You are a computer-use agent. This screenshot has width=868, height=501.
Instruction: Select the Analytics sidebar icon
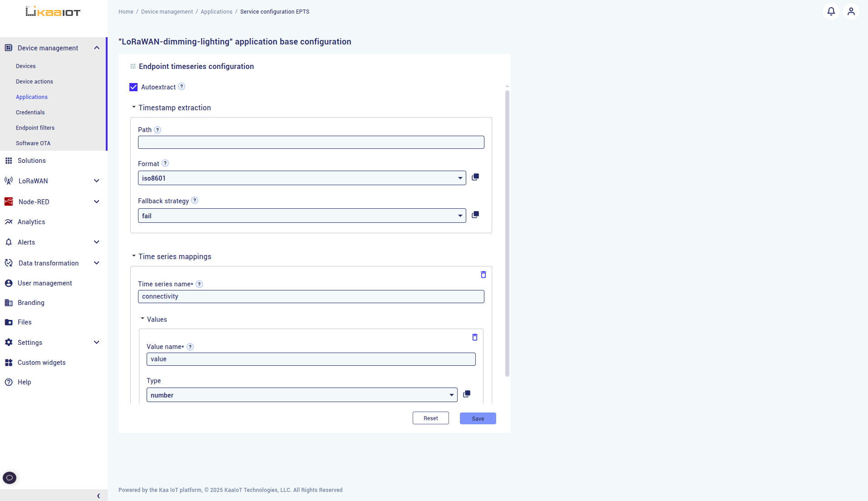pos(9,221)
